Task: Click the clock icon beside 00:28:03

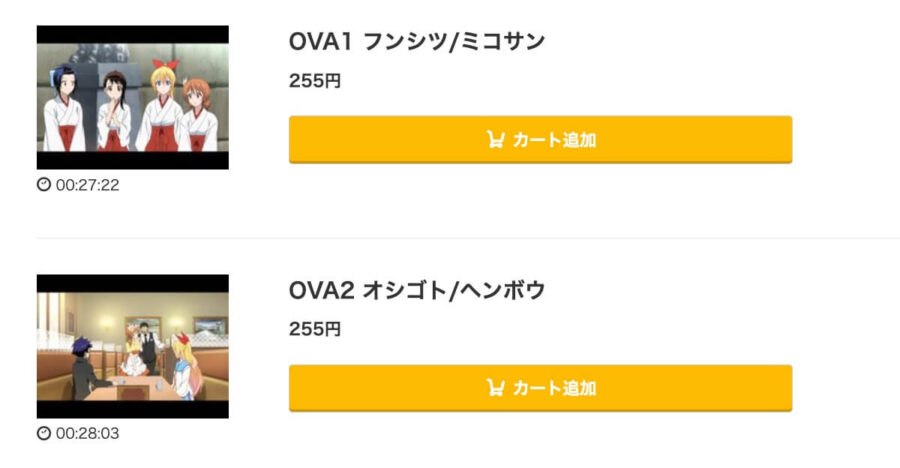Action: pos(44,433)
